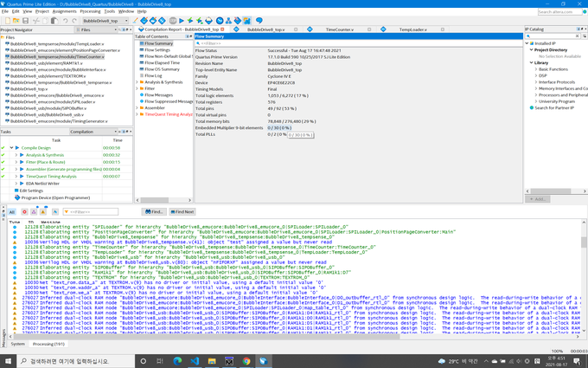Toggle the All messages filter button
The width and height of the screenshot is (588, 368).
[x=11, y=212]
